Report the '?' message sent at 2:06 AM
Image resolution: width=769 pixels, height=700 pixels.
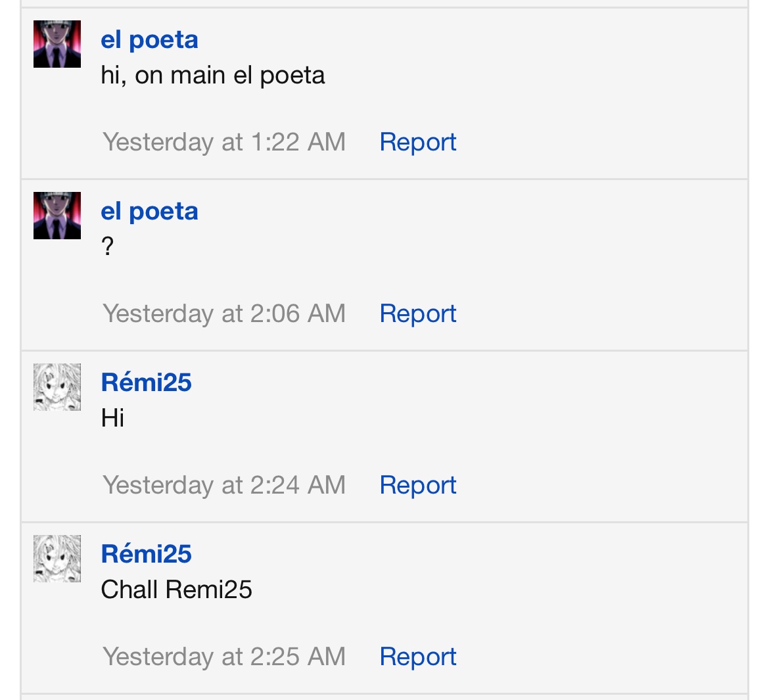pyautogui.click(x=417, y=314)
